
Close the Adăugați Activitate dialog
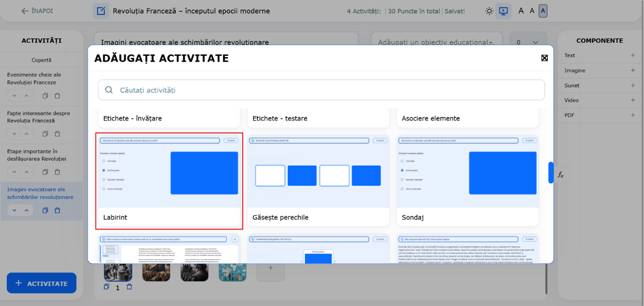pyautogui.click(x=544, y=58)
